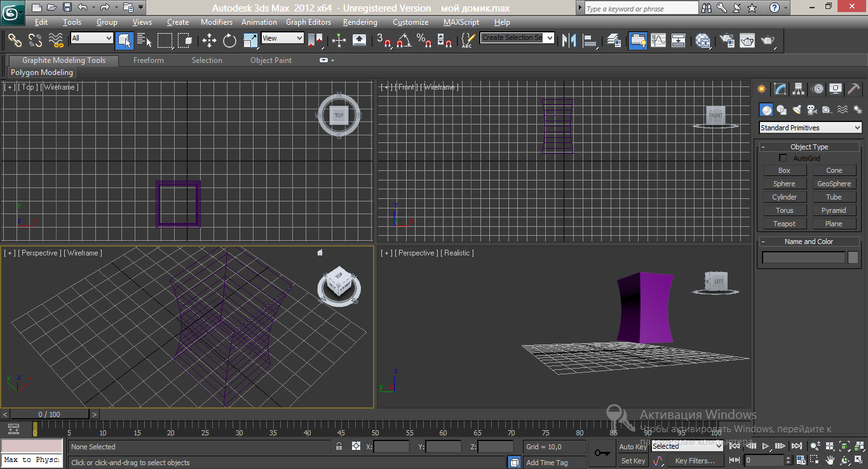Toggle the 3D Snaps icon
This screenshot has height=469, width=868.
coord(384,41)
